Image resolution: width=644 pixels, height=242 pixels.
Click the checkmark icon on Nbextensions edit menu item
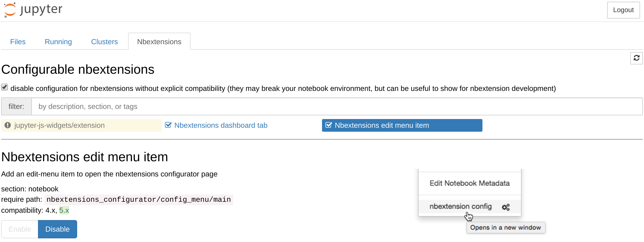click(x=328, y=125)
